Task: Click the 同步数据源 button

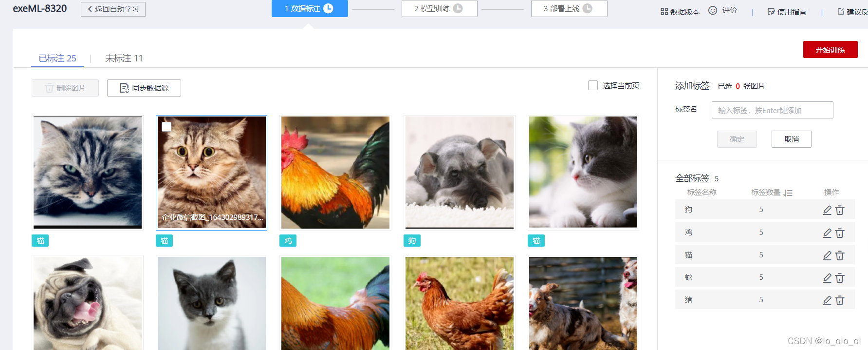Action: pyautogui.click(x=144, y=88)
